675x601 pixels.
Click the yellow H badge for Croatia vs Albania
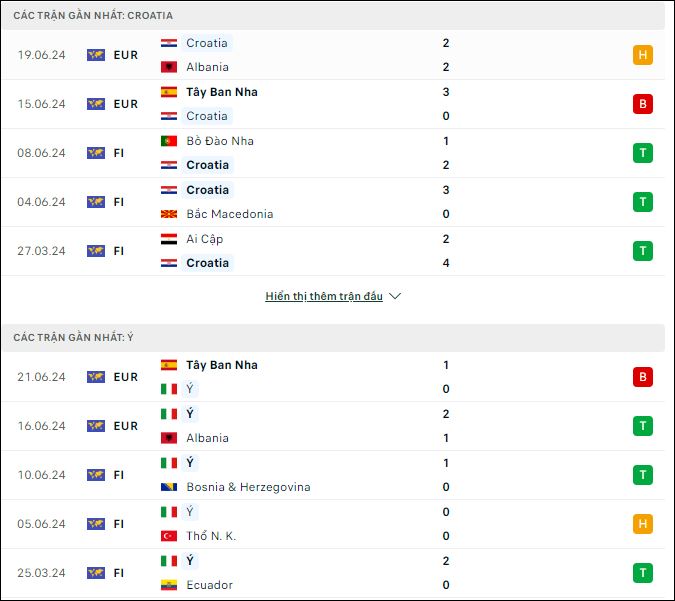tap(642, 55)
